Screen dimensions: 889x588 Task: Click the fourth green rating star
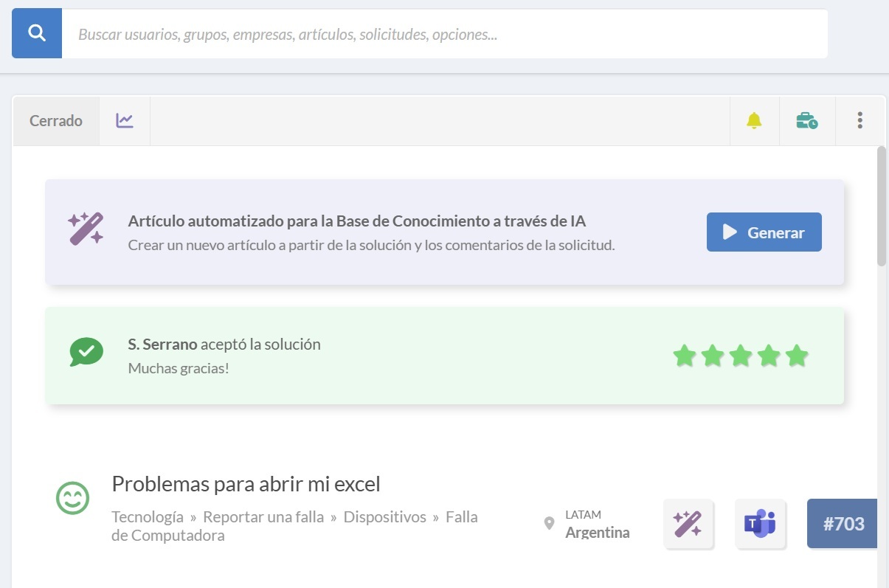click(769, 356)
